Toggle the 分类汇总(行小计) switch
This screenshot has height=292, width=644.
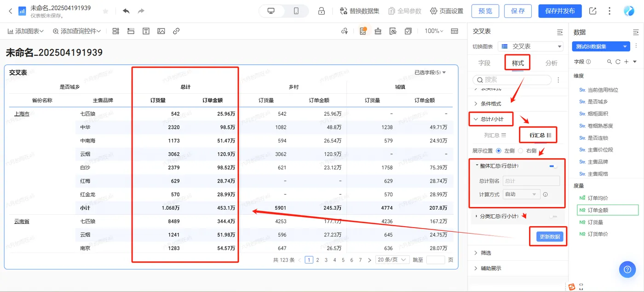[x=553, y=216]
